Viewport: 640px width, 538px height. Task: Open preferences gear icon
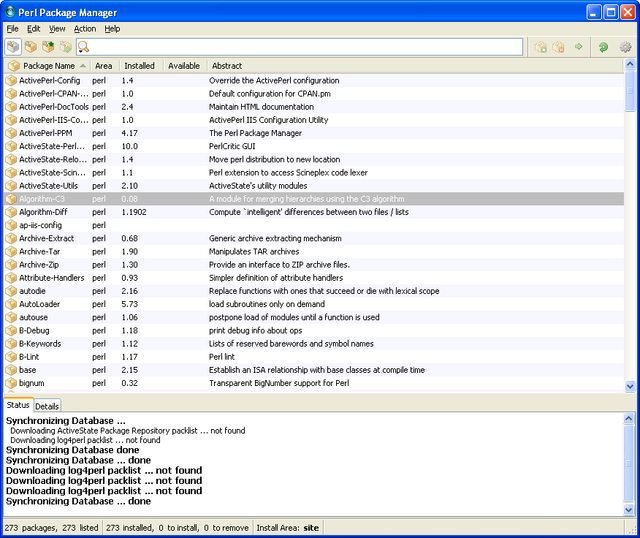tap(626, 47)
